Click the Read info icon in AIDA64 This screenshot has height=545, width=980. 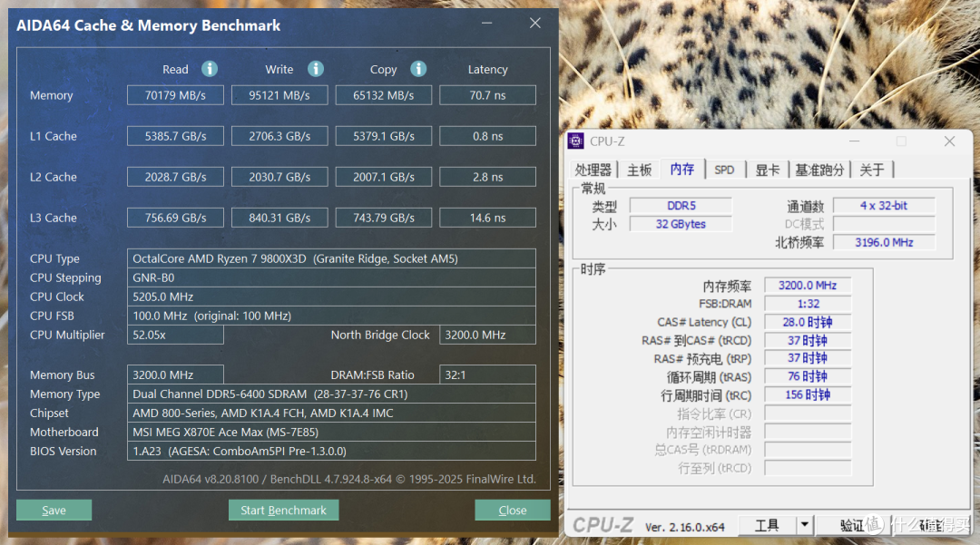(x=210, y=69)
